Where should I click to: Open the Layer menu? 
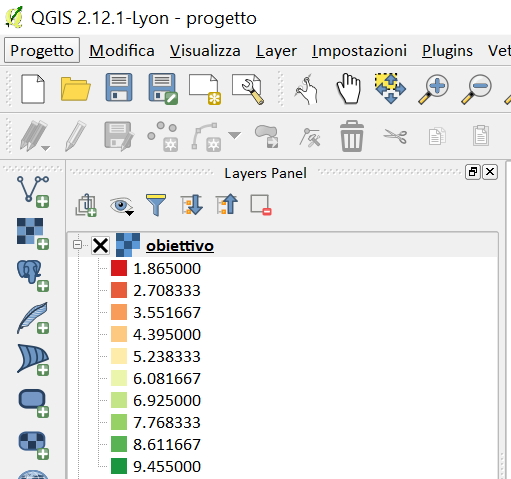coord(276,51)
